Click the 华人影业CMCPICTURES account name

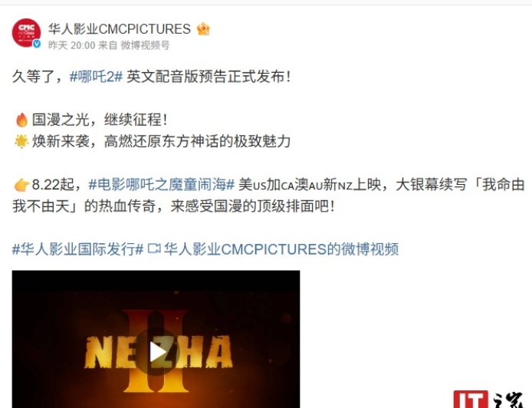[x=120, y=29]
